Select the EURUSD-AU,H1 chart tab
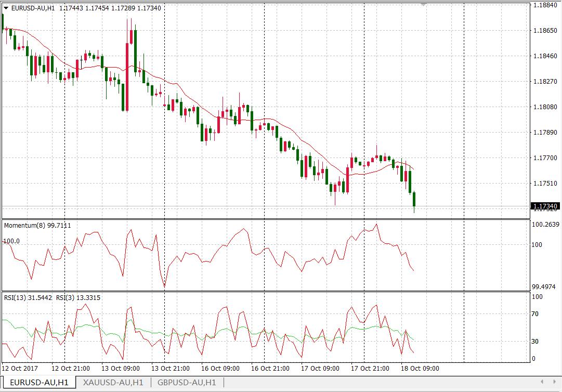This screenshot has height=392, width=562. tap(39, 382)
